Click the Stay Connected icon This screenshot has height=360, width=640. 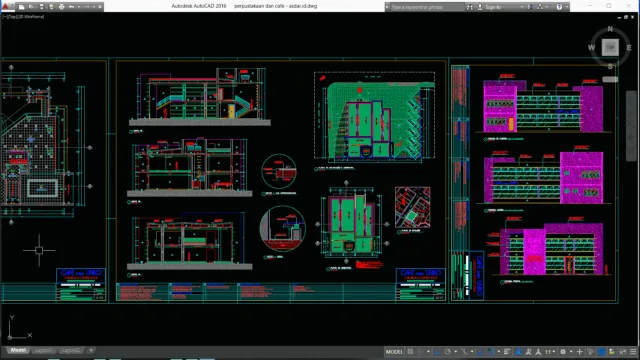coord(540,7)
